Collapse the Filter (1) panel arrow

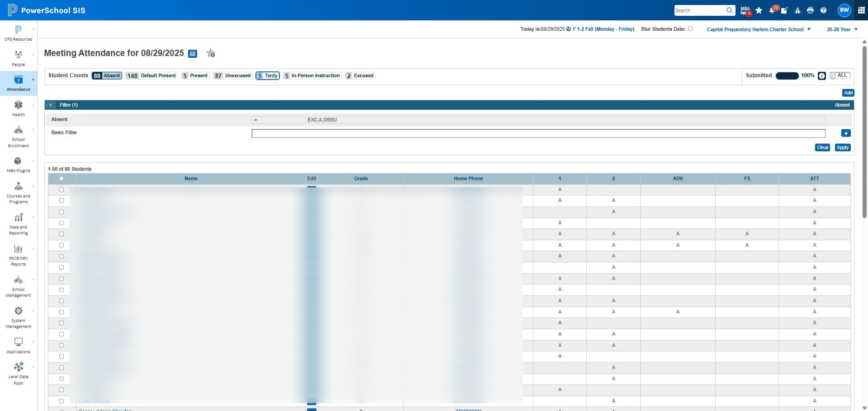(x=50, y=105)
